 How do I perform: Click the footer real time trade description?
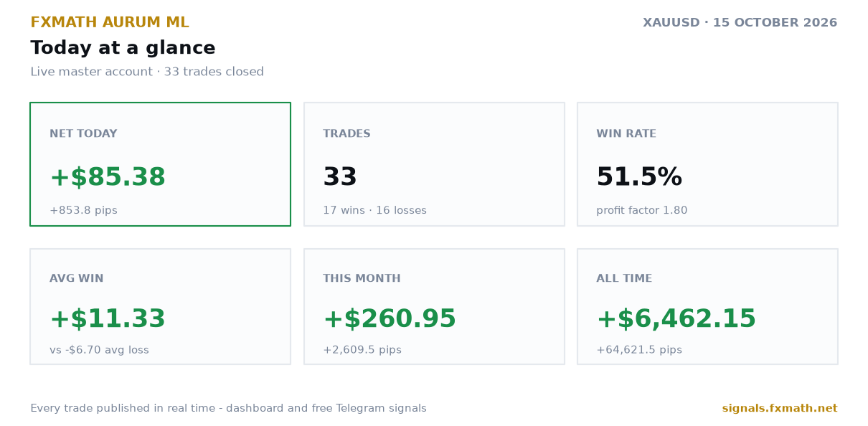coord(228,409)
